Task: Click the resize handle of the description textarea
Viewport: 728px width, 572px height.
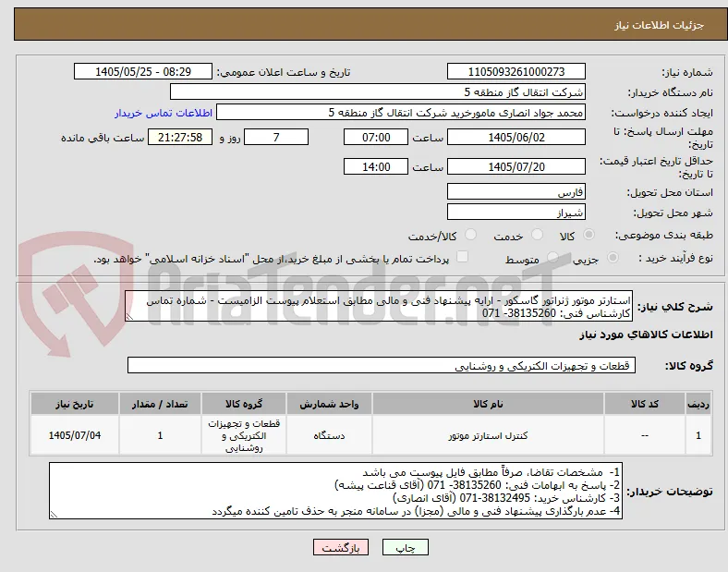Action: pyautogui.click(x=129, y=317)
